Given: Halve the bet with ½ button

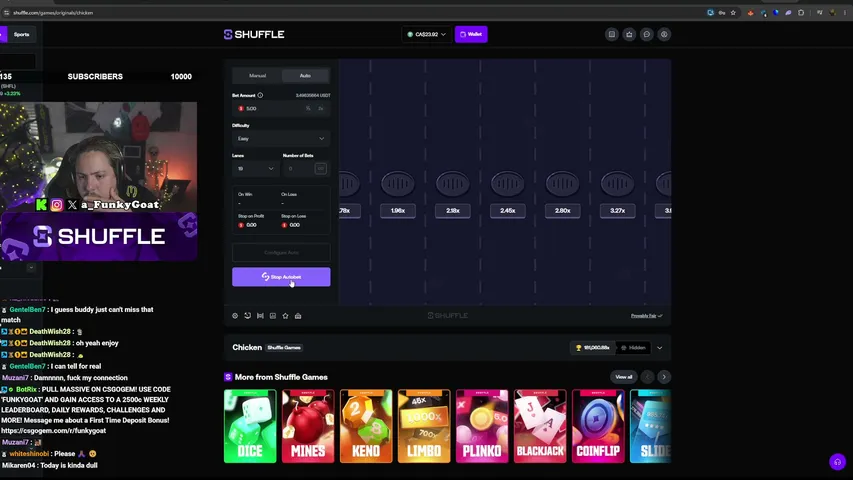Looking at the screenshot, I should 308,108.
